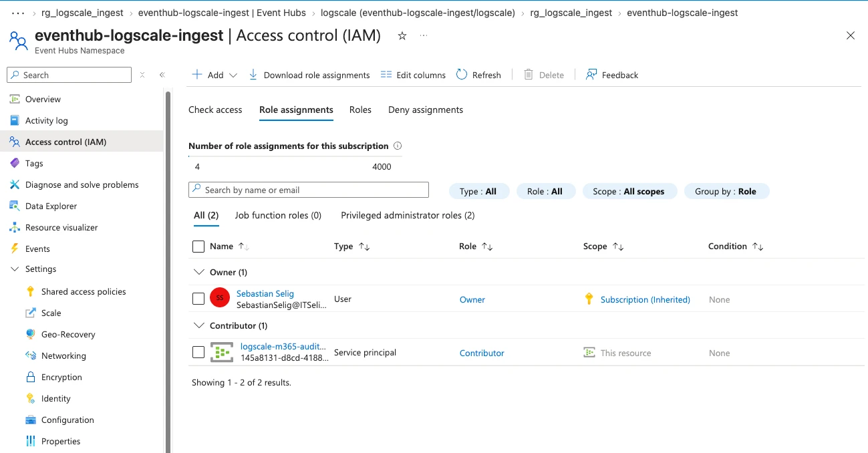
Task: Select the Role assignments tab
Action: [296, 110]
